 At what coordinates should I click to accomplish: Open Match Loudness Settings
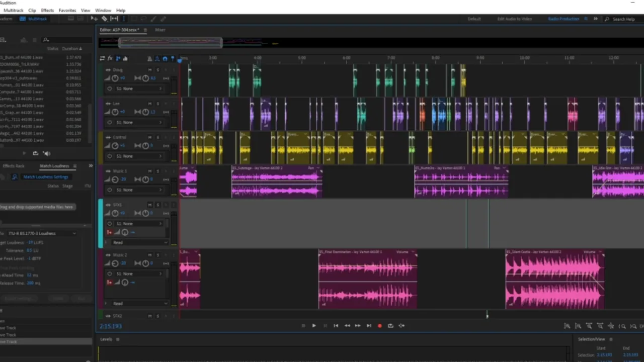(46, 177)
